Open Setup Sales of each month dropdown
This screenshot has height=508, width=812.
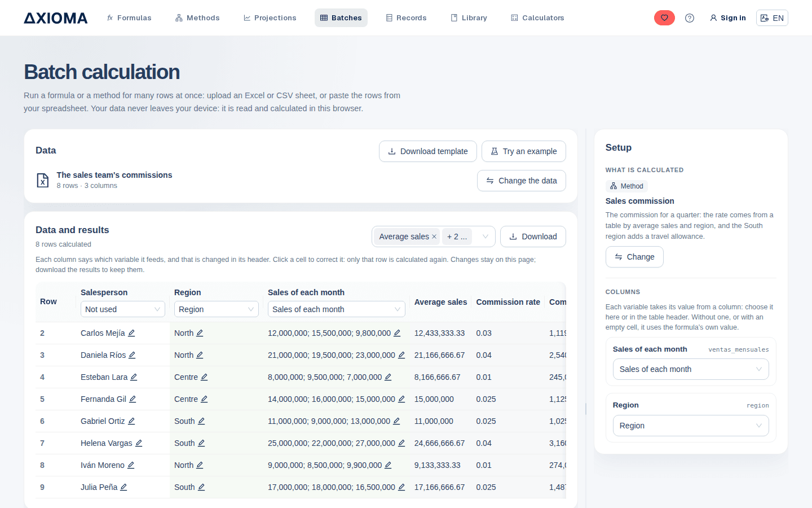pyautogui.click(x=691, y=369)
